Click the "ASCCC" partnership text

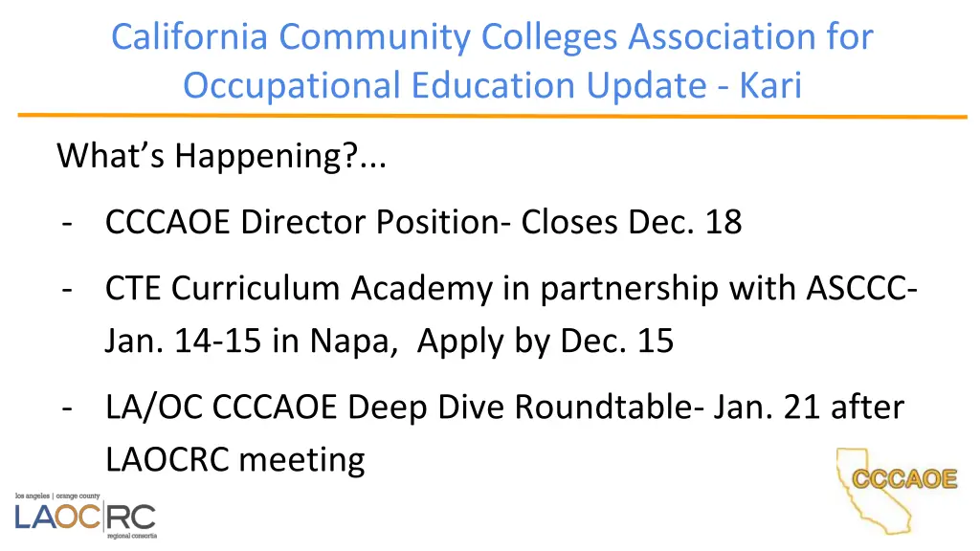coord(864,288)
